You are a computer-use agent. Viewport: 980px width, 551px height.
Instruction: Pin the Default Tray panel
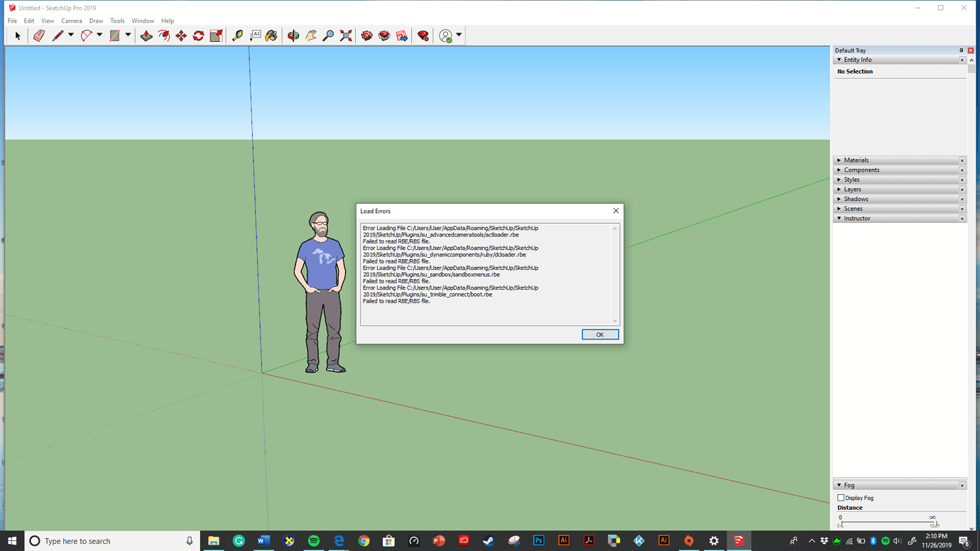961,50
